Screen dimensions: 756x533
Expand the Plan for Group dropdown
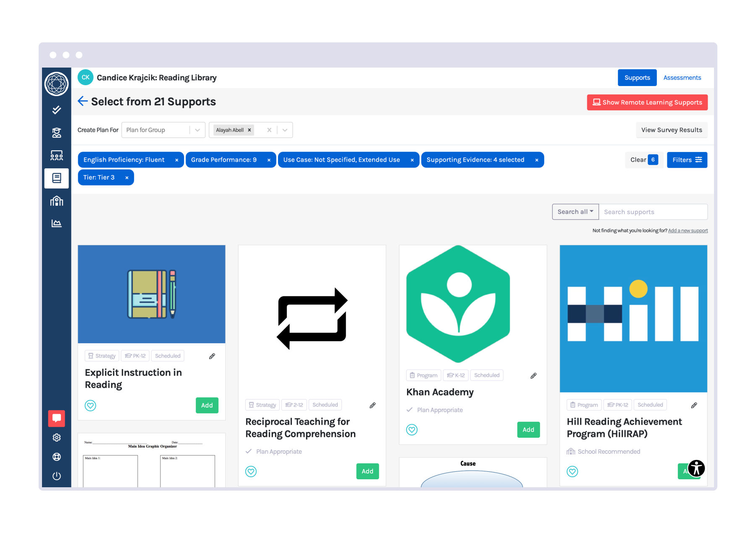197,130
